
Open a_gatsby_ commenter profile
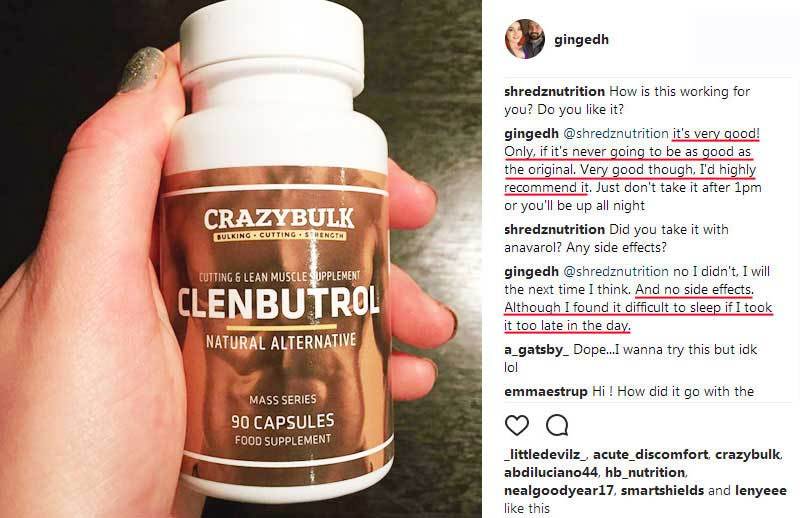click(x=536, y=350)
